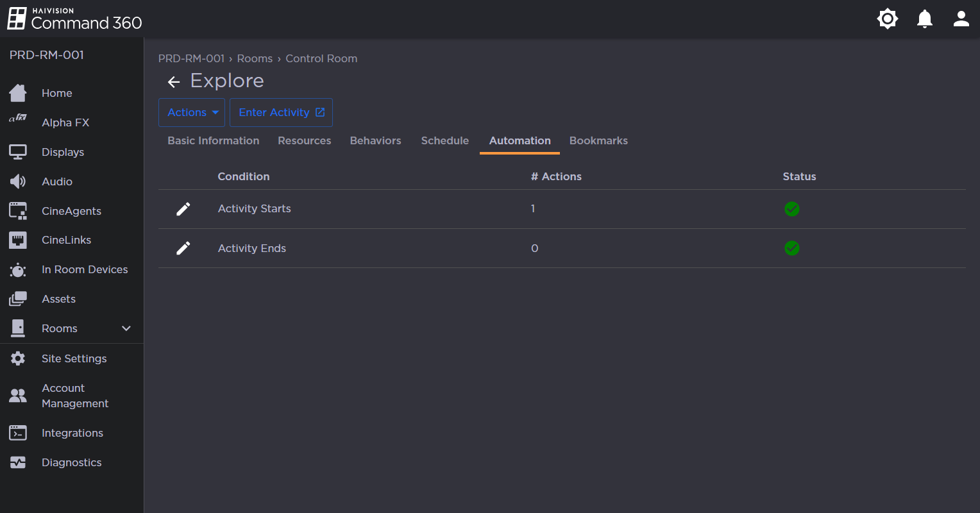Click the Enter Activity button
Viewport: 980px width, 513px height.
tap(281, 112)
